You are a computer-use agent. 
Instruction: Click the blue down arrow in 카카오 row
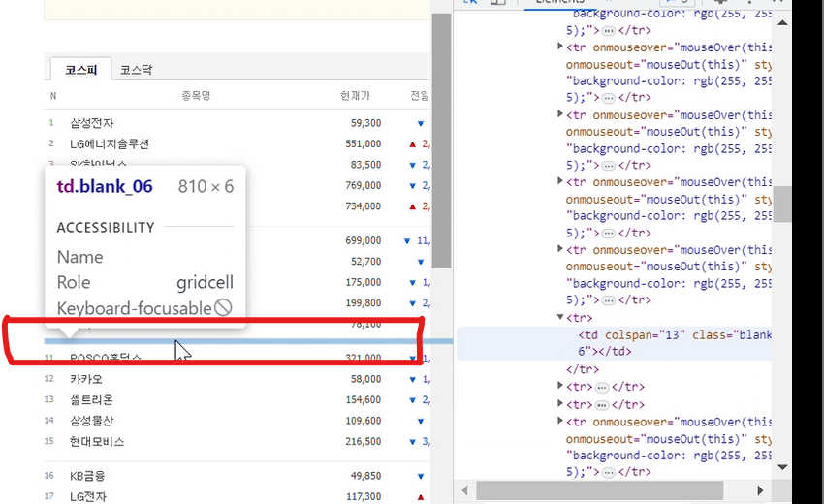coord(413,379)
